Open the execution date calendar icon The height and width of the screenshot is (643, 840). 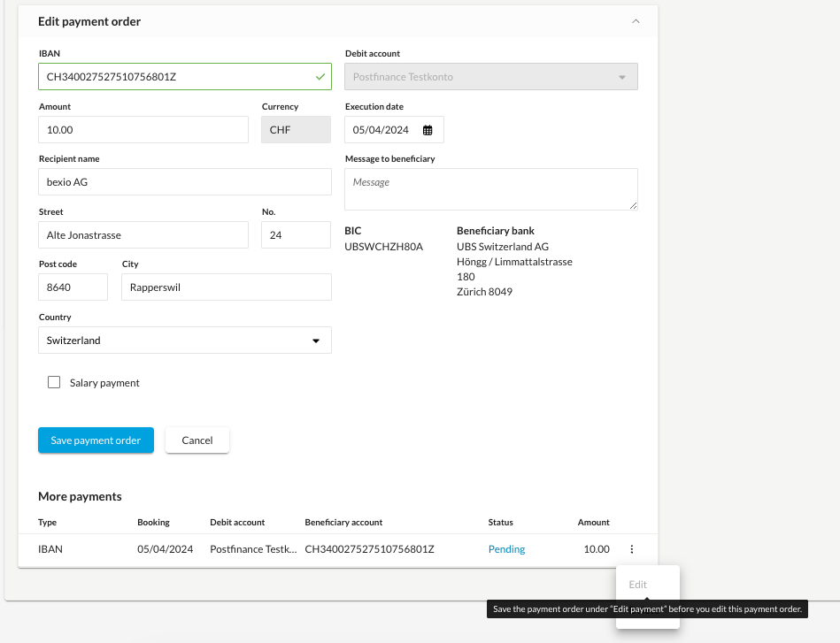tap(428, 130)
